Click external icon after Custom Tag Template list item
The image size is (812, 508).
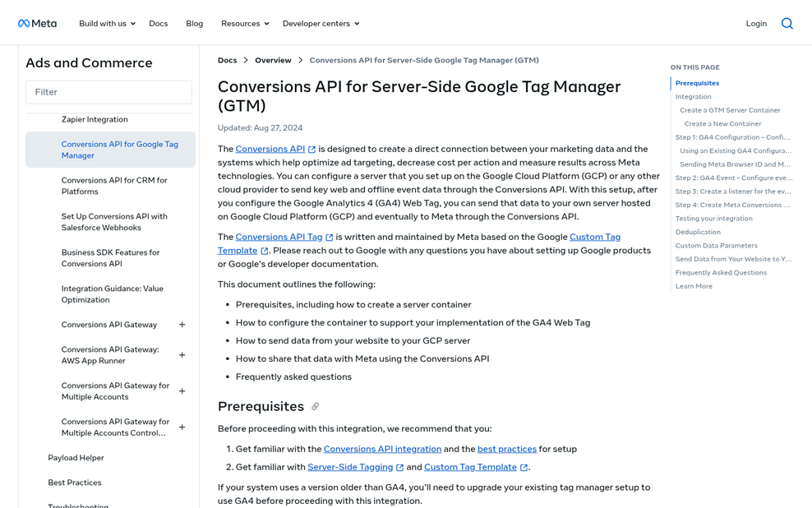tap(524, 467)
